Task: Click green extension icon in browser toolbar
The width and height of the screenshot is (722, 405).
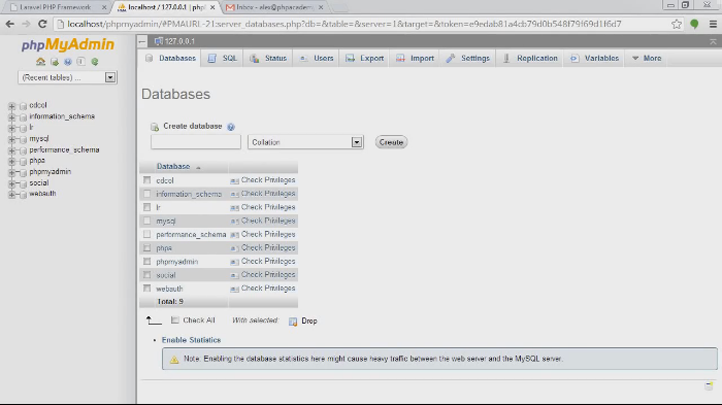Action: [694, 24]
